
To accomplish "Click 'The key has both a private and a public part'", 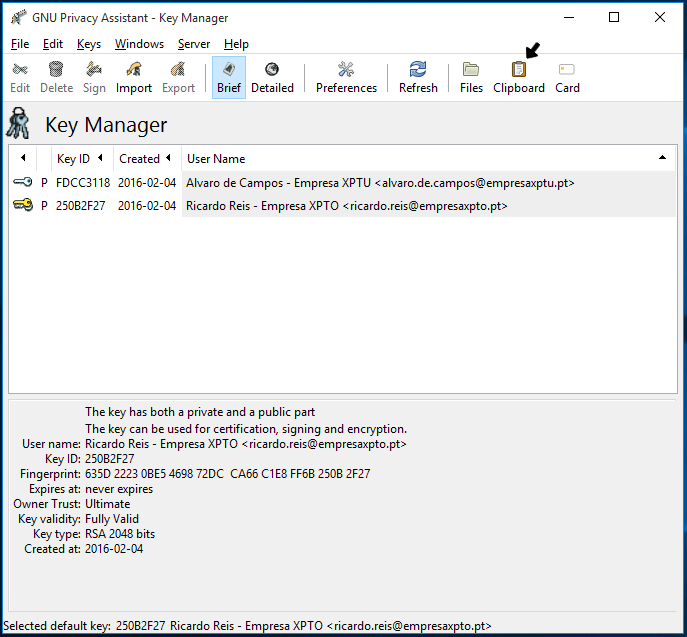I will click(x=200, y=412).
